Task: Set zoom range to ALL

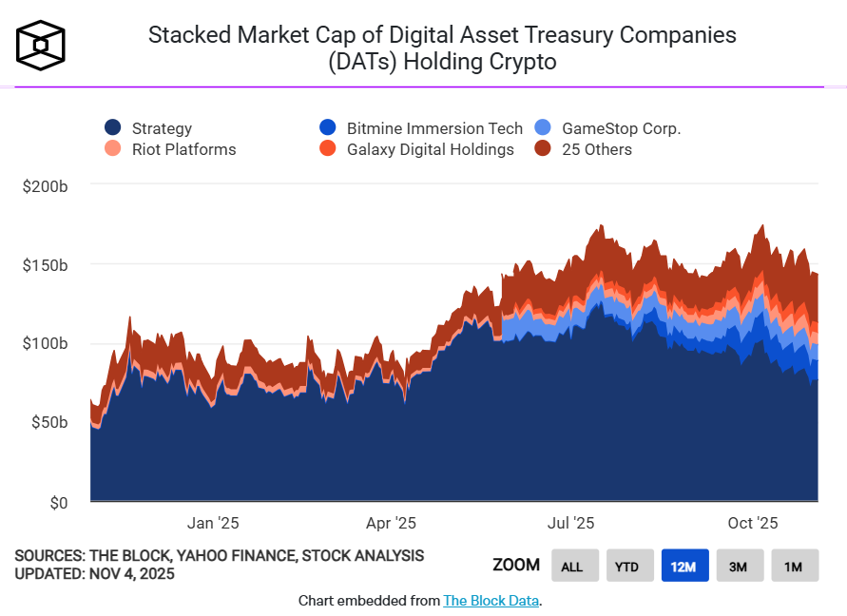Action: tap(572, 567)
